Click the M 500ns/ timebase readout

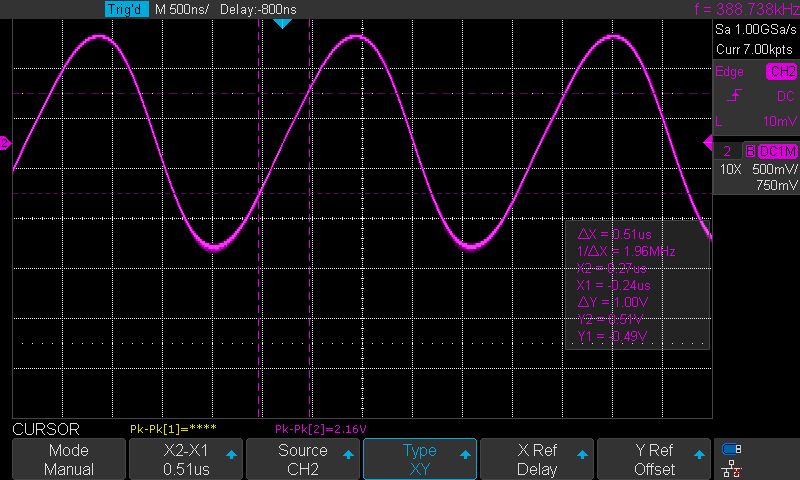182,9
